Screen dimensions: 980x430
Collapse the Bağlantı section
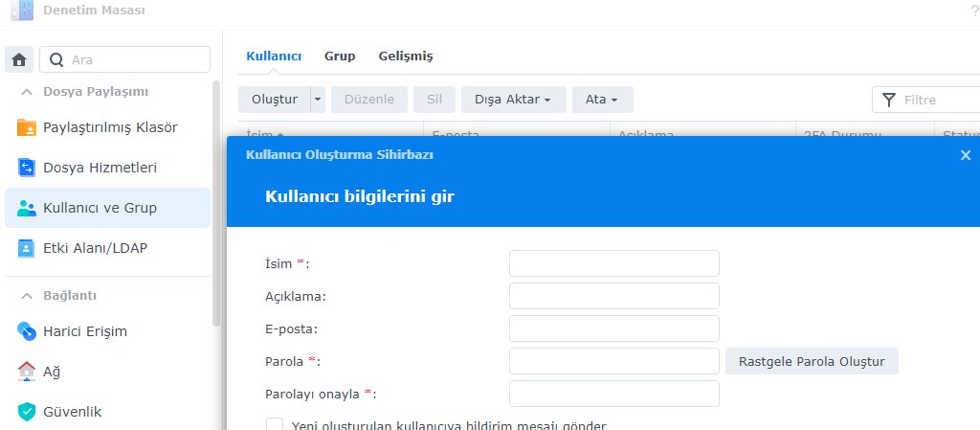pyautogui.click(x=26, y=296)
